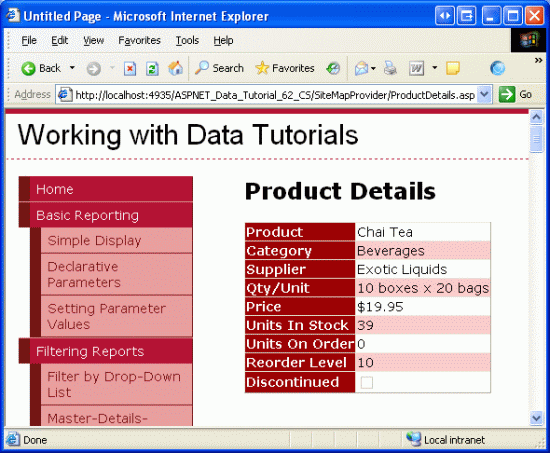550x453 pixels.
Task: Expand the toolbar overflow chevron
Action: tap(538, 60)
